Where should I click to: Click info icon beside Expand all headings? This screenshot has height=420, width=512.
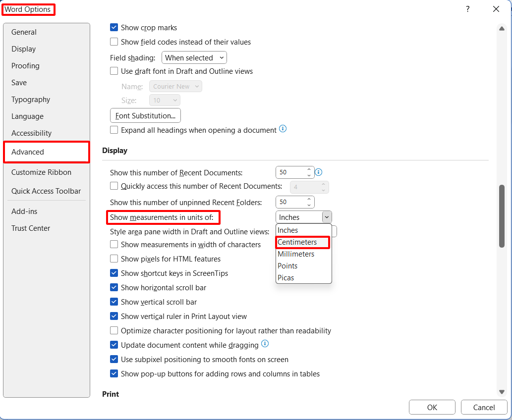coord(283,129)
